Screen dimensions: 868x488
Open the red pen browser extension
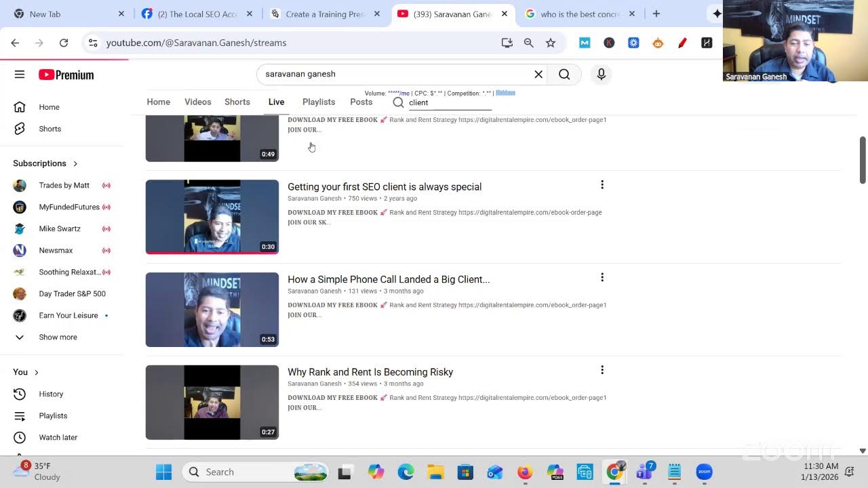(682, 43)
